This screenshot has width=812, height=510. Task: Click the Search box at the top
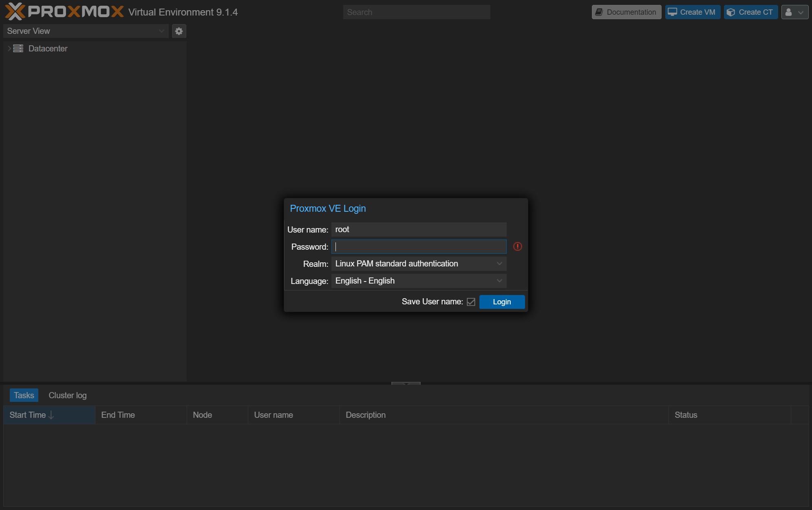point(416,12)
